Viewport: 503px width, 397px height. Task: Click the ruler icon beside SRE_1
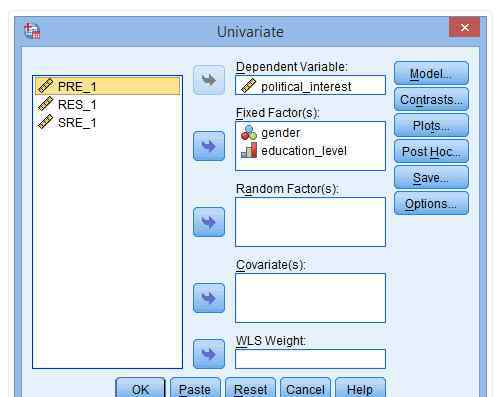(x=46, y=122)
